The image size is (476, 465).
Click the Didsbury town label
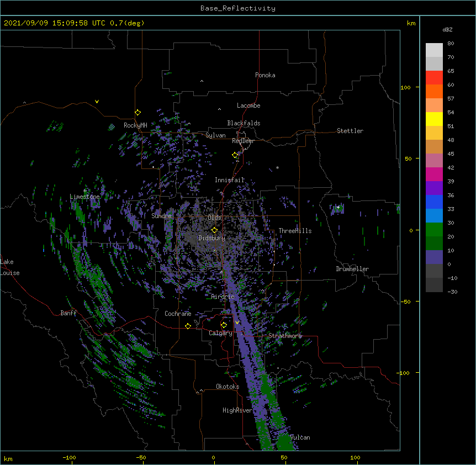tap(212, 238)
